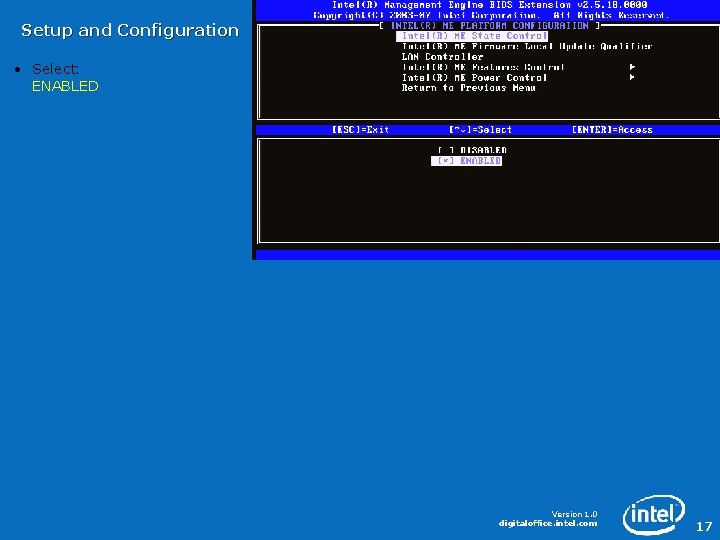Click the [ENTER]=Access hint

click(612, 130)
